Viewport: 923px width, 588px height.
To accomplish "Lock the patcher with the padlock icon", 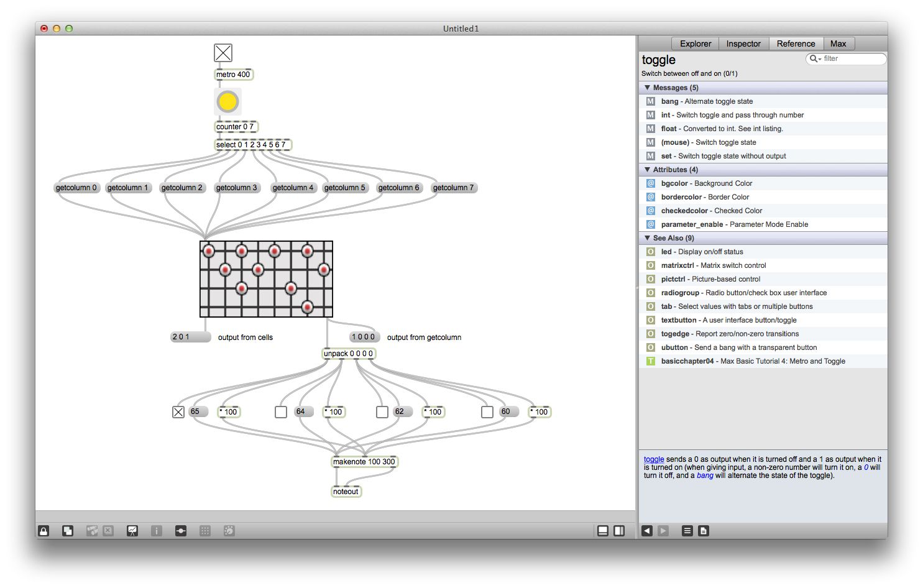I will [x=43, y=531].
